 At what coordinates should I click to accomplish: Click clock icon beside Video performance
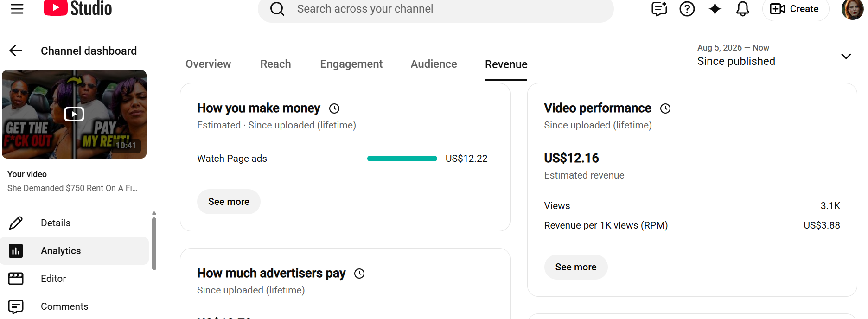coord(665,108)
